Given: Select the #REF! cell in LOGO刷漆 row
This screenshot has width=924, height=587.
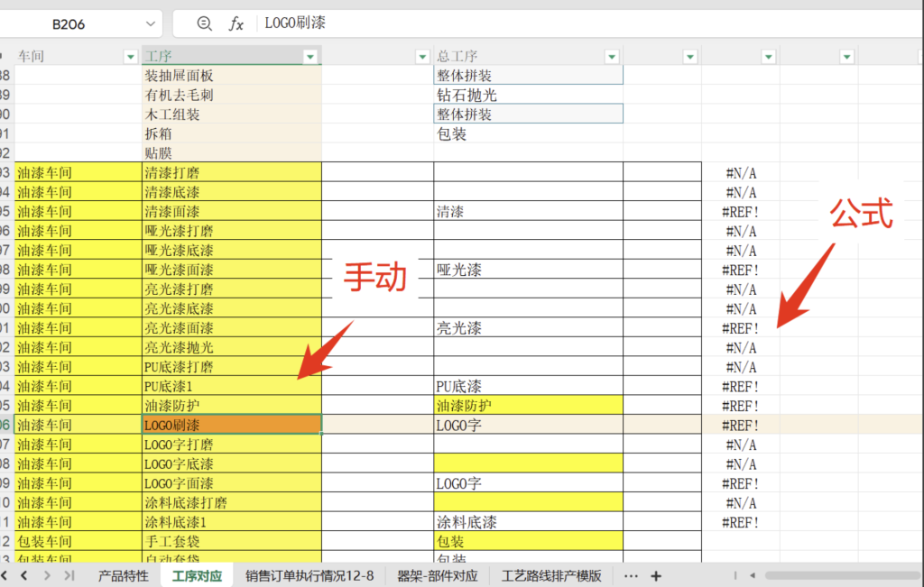Looking at the screenshot, I should 740,425.
